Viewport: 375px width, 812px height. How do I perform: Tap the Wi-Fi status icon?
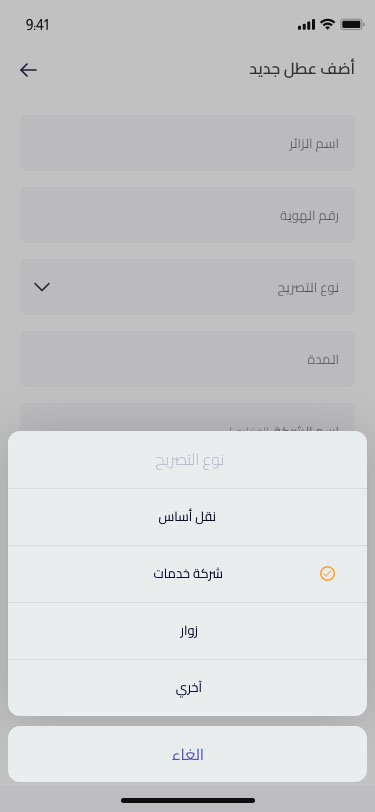(x=327, y=24)
